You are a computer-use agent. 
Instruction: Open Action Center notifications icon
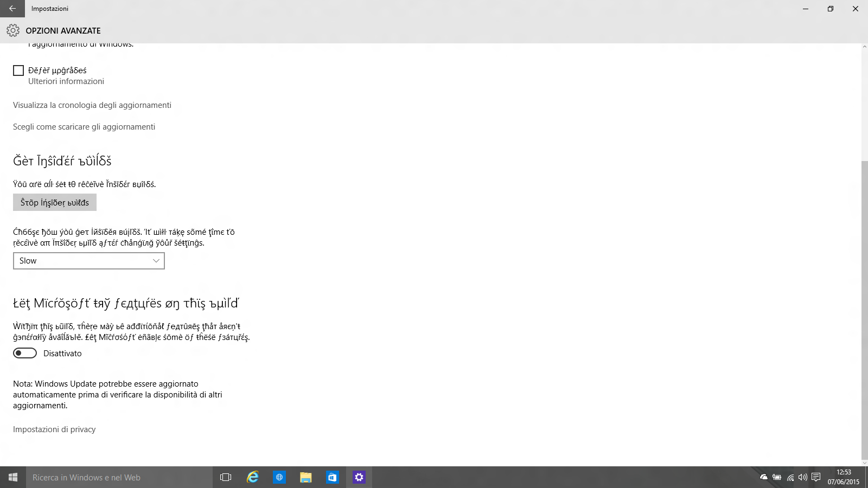pyautogui.click(x=816, y=477)
